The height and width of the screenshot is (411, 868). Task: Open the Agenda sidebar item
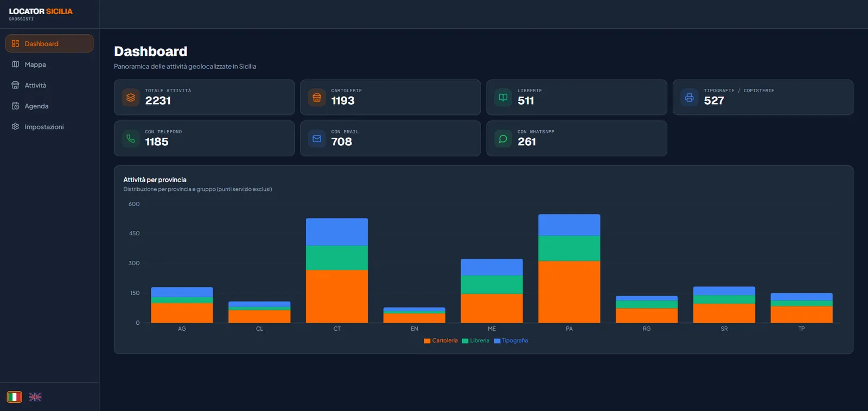[x=49, y=106]
